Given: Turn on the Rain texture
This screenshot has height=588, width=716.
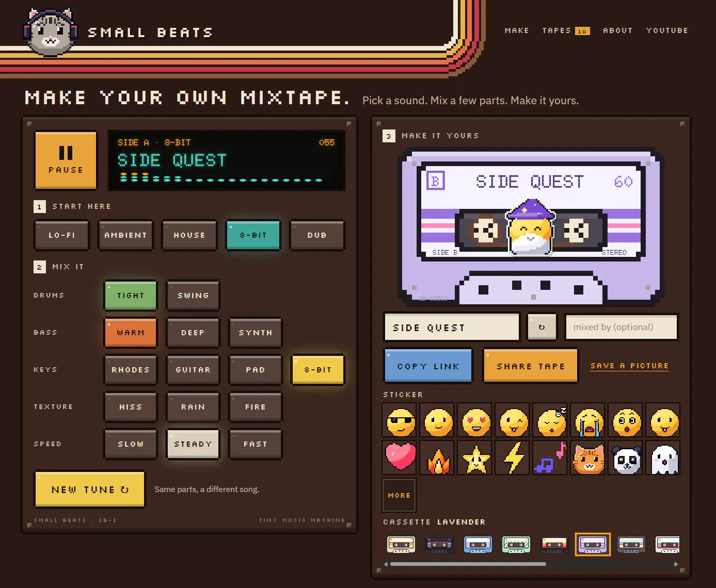Looking at the screenshot, I should pos(193,407).
